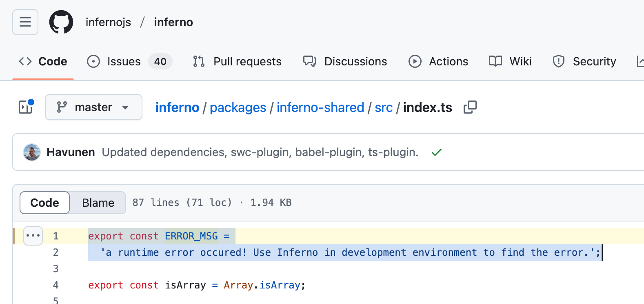Click Havunen's avatar thumbnail
644x304 pixels.
point(32,152)
